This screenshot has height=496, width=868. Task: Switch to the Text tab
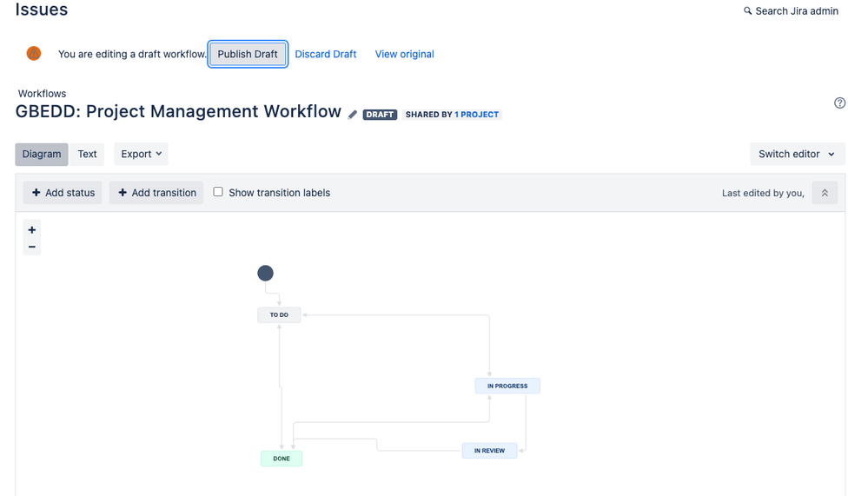87,154
